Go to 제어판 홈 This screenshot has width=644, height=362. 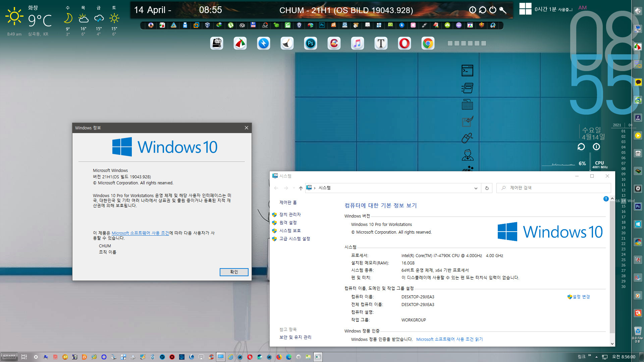pos(288,202)
